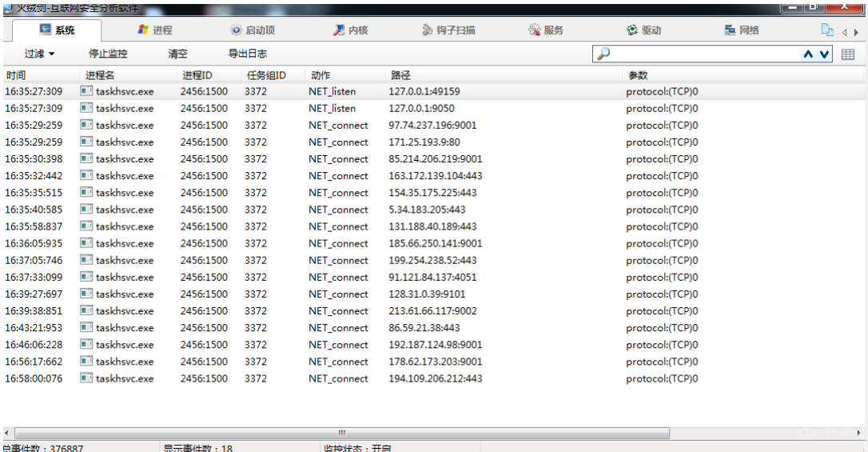Select the path 192.187.124.98:9001
The width and height of the screenshot is (868, 452).
pos(435,345)
